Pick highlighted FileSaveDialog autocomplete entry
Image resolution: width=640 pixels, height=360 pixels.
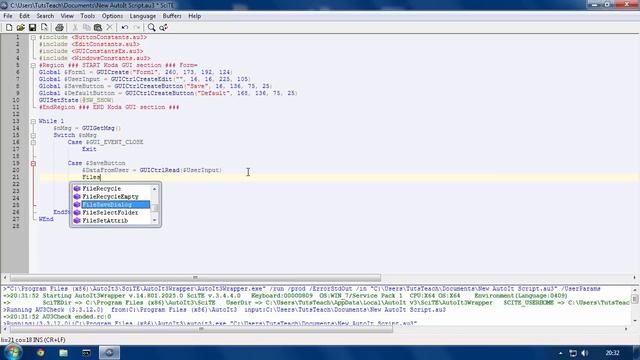111,204
